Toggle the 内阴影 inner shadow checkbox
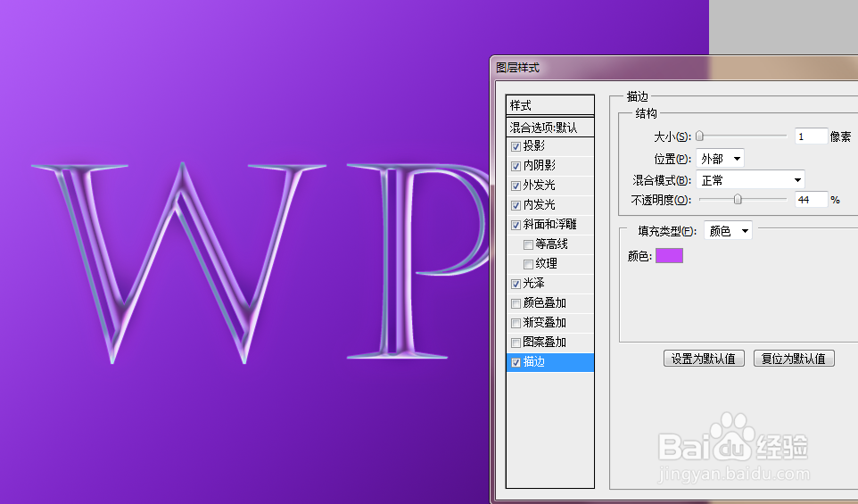This screenshot has width=858, height=504. click(516, 166)
